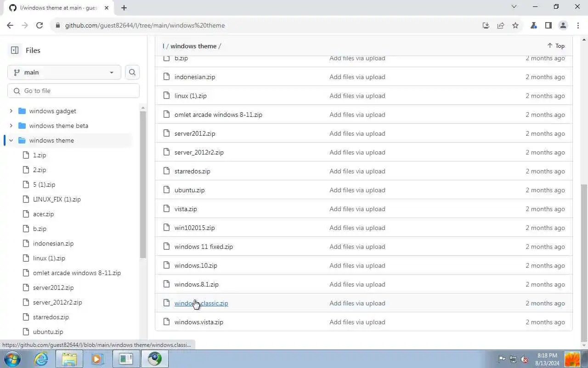588x368 pixels.
Task: Open a new browser tab
Action: (x=124, y=7)
